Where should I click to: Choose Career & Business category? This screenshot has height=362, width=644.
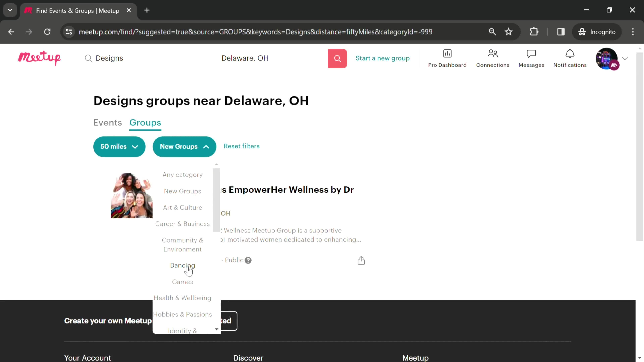pyautogui.click(x=182, y=224)
